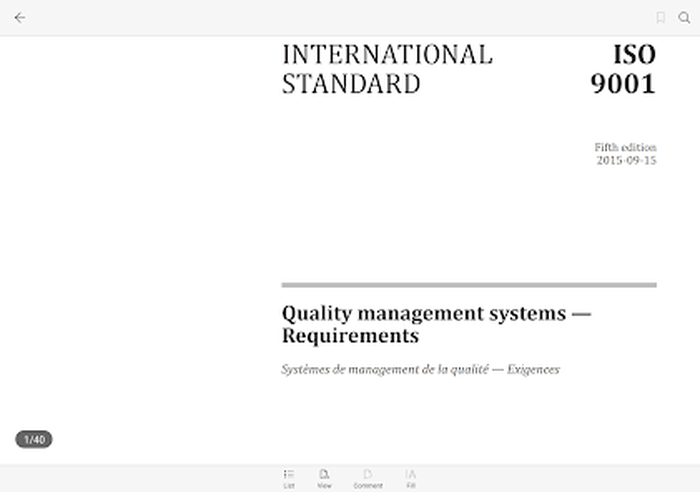Open document search with the magnifier icon
This screenshot has height=492, width=700.
coord(684,17)
